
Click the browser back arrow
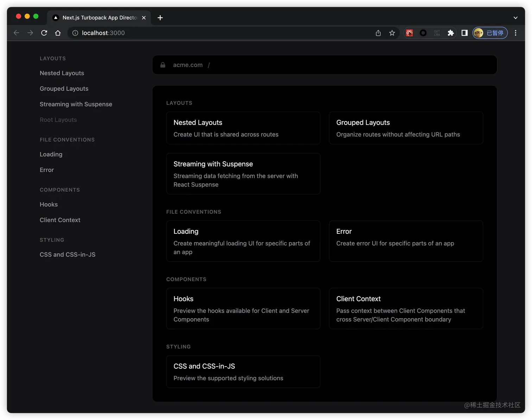click(x=16, y=33)
